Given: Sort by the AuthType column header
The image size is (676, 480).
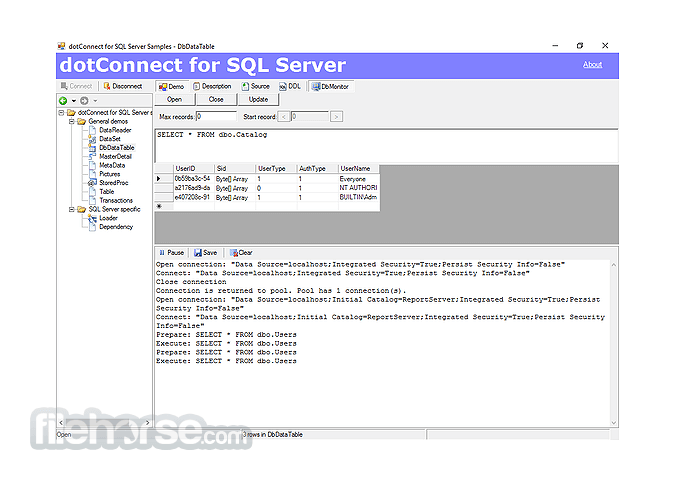Looking at the screenshot, I should (317, 169).
